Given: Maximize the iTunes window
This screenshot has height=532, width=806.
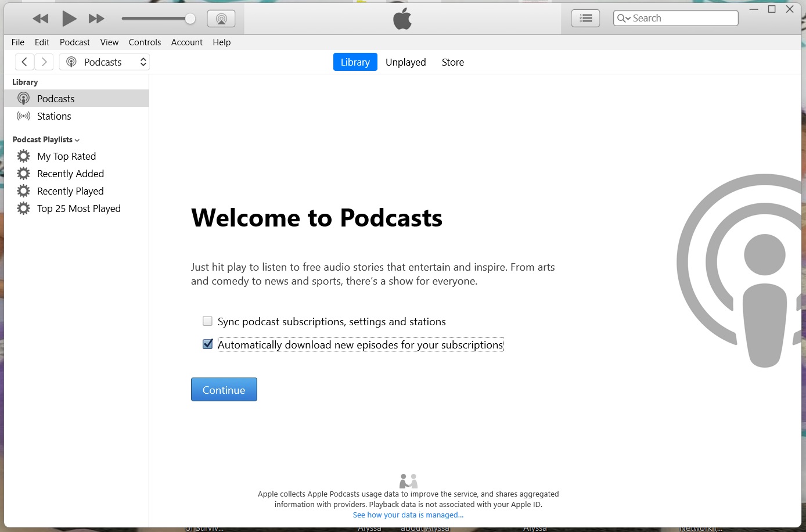Looking at the screenshot, I should (x=772, y=9).
